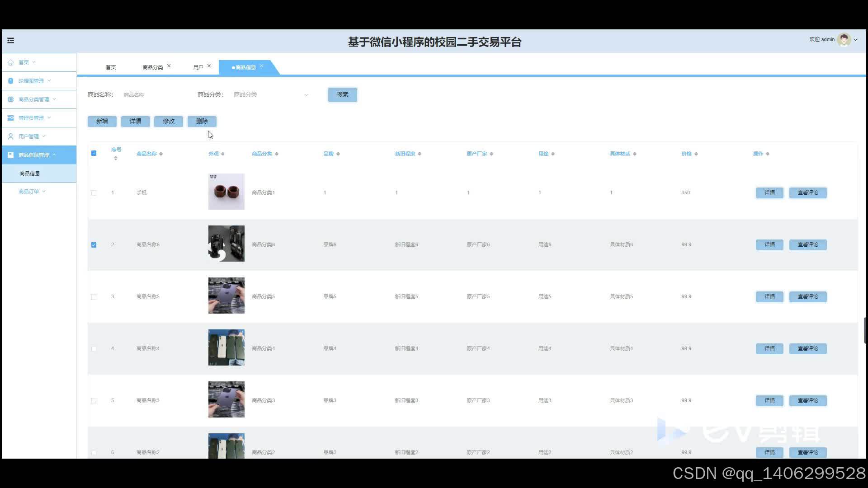The image size is (868, 488).
Task: Click the 轮播图管理 sidebar icon
Action: click(11, 81)
